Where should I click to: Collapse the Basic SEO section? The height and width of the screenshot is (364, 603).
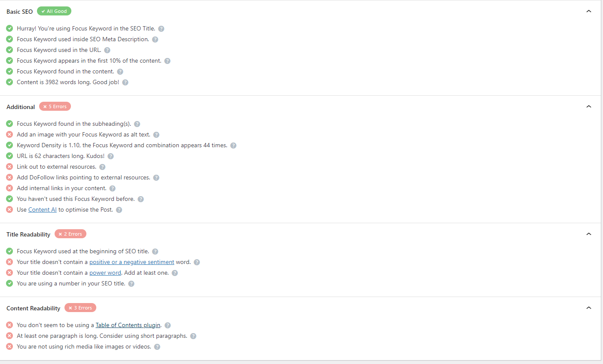tap(589, 11)
